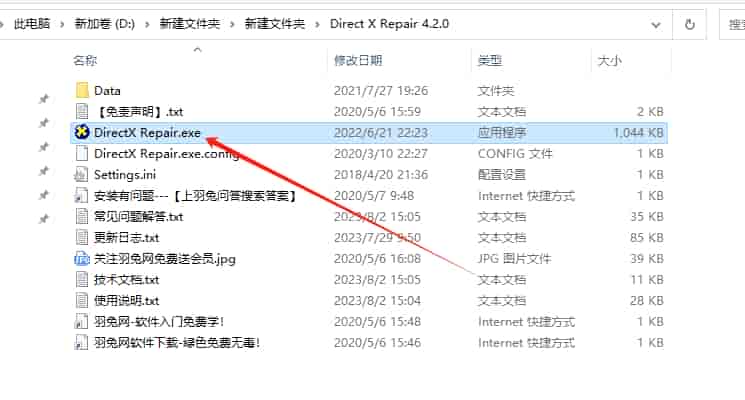The width and height of the screenshot is (745, 400).
Task: Click the 羽兔网软件下载 shortcut icon
Action: point(81,342)
